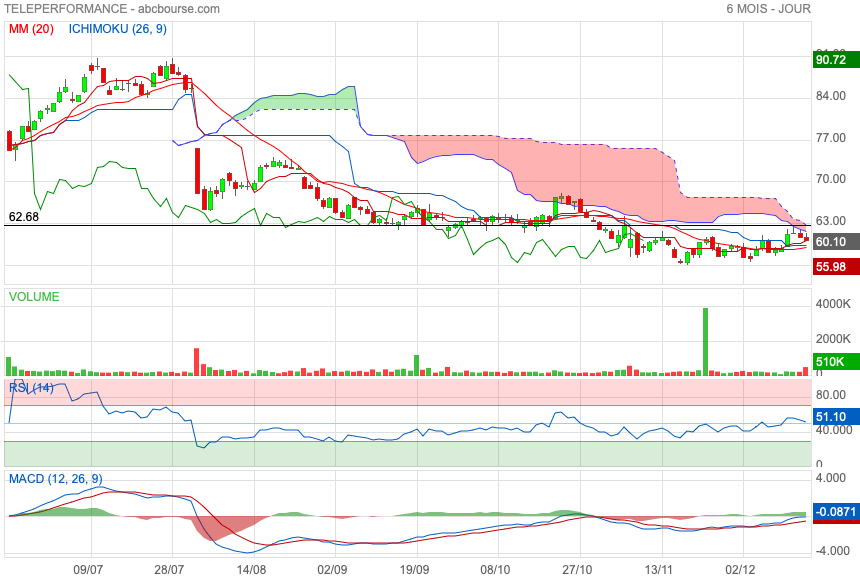The width and height of the screenshot is (860, 580).
Task: Click the 77.00 price axis value
Action: (830, 138)
